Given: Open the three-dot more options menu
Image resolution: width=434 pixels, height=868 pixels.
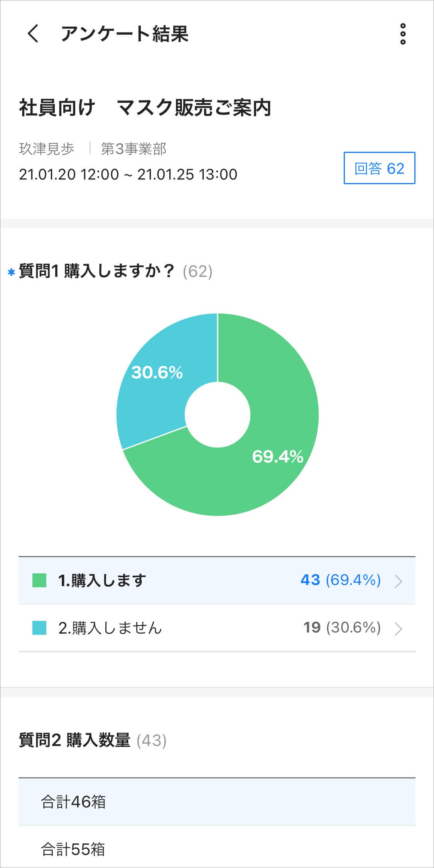Looking at the screenshot, I should [403, 34].
